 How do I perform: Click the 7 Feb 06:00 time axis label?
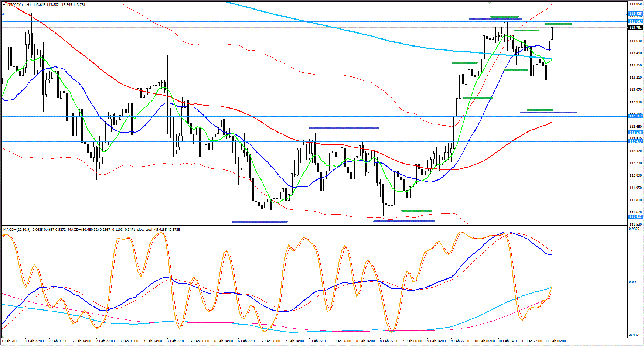271,341
